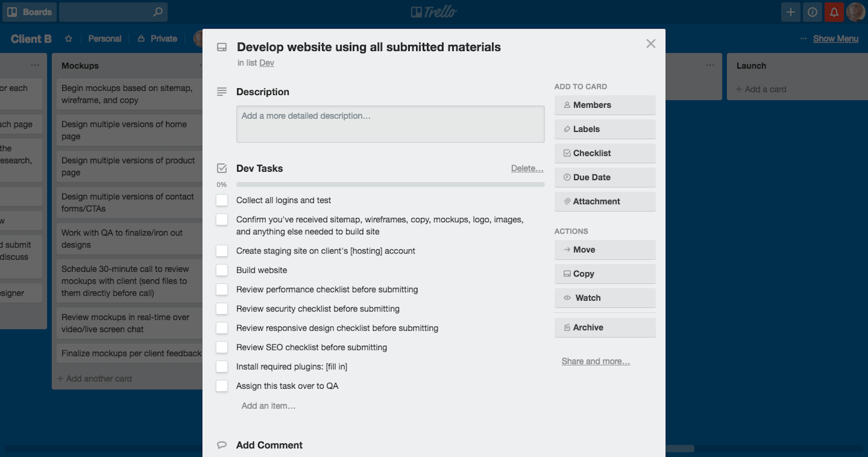Set a Due Date
Viewport: 868px width, 457px height.
pyautogui.click(x=605, y=177)
